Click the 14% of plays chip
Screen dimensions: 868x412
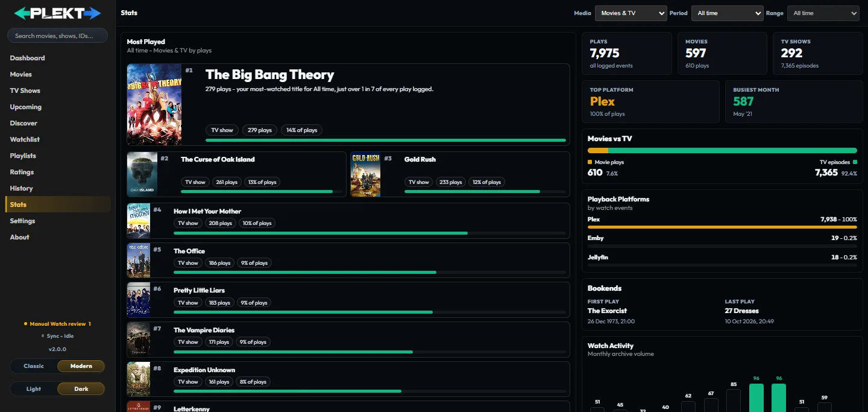[301, 130]
